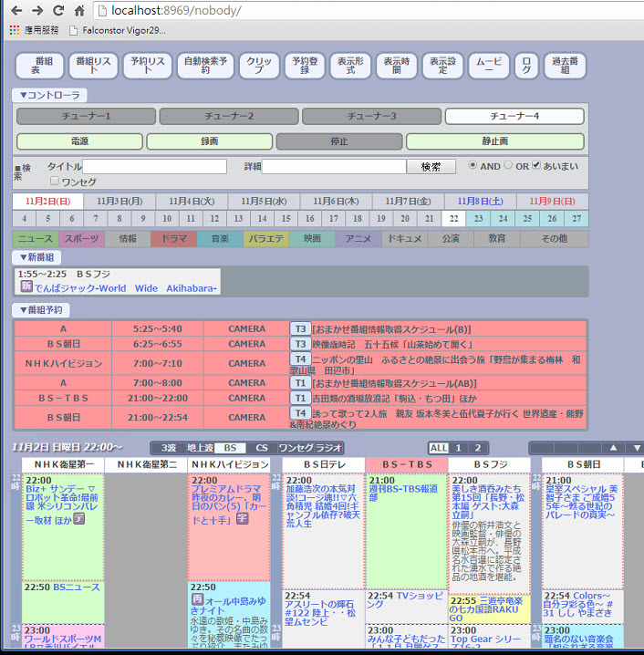This screenshot has height=655, width=644.
Task: Click the 字 badge on プレミアムドラマ program
Action: coord(243,518)
